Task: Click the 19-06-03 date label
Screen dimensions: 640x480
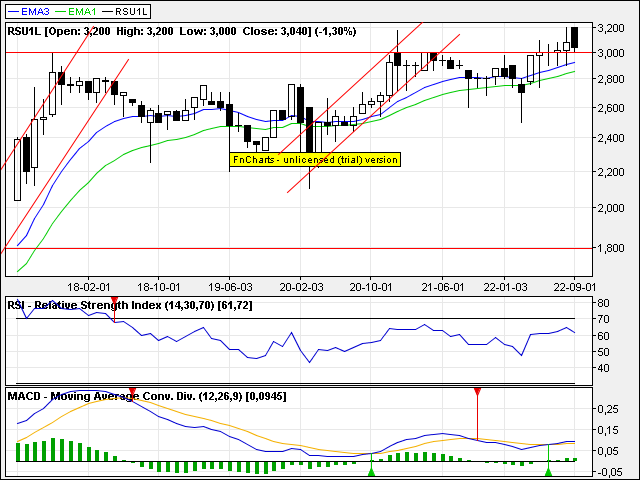Action: [x=230, y=287]
